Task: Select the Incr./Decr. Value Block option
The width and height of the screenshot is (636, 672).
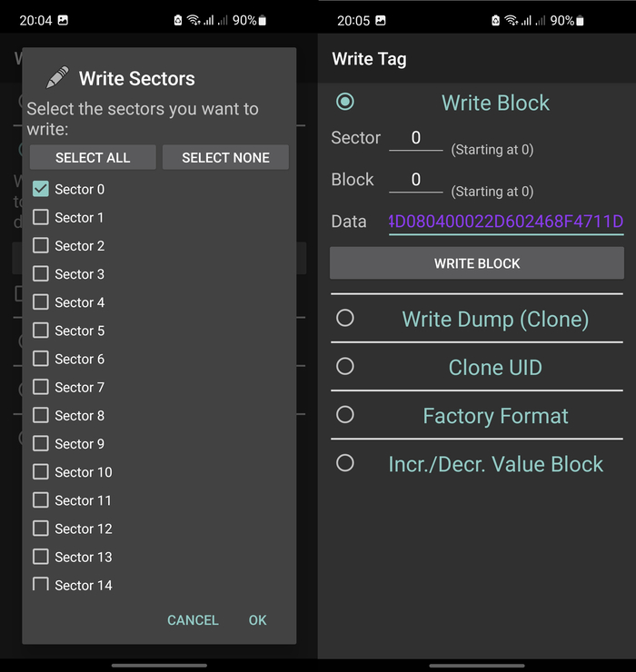Action: click(x=345, y=463)
